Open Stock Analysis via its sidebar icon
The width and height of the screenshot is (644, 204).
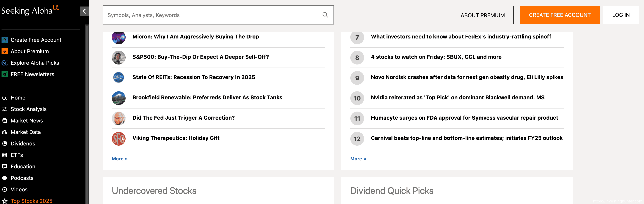point(5,109)
